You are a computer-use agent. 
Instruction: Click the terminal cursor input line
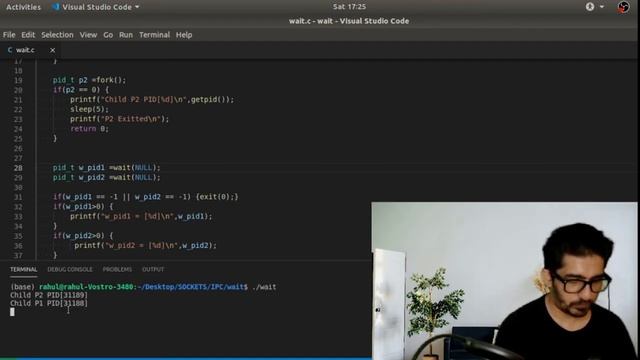tap(12, 312)
